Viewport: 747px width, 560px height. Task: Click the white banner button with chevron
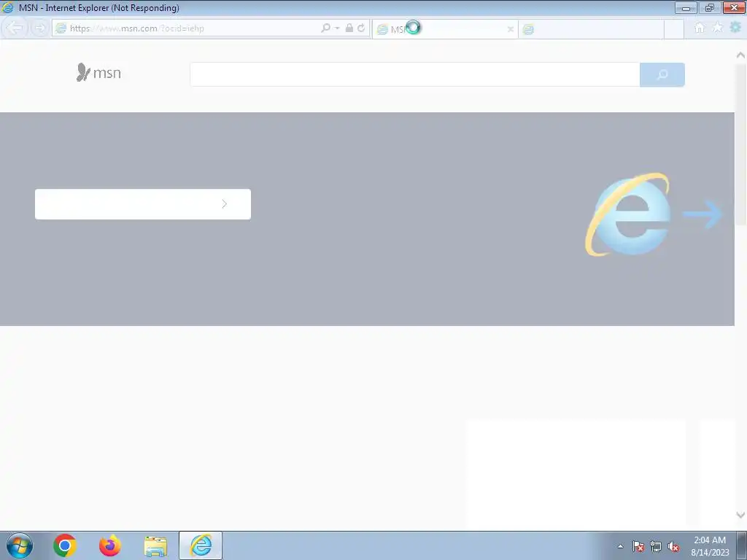click(143, 204)
